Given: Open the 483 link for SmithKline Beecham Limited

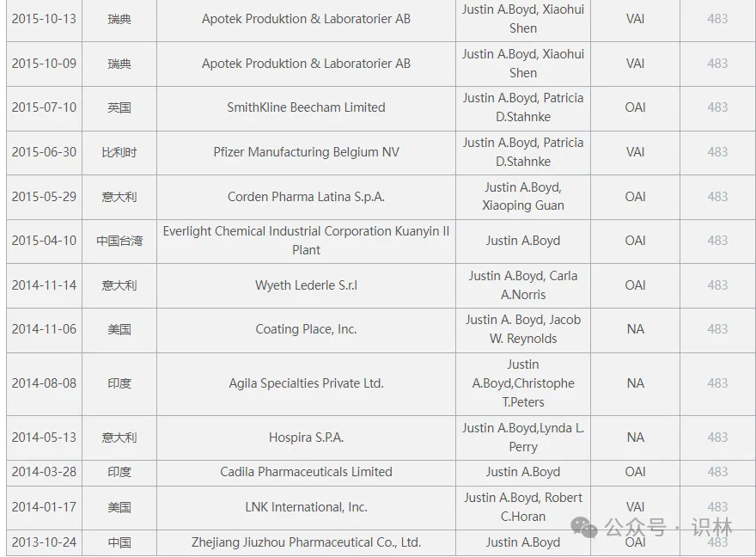Looking at the screenshot, I should pyautogui.click(x=717, y=107).
